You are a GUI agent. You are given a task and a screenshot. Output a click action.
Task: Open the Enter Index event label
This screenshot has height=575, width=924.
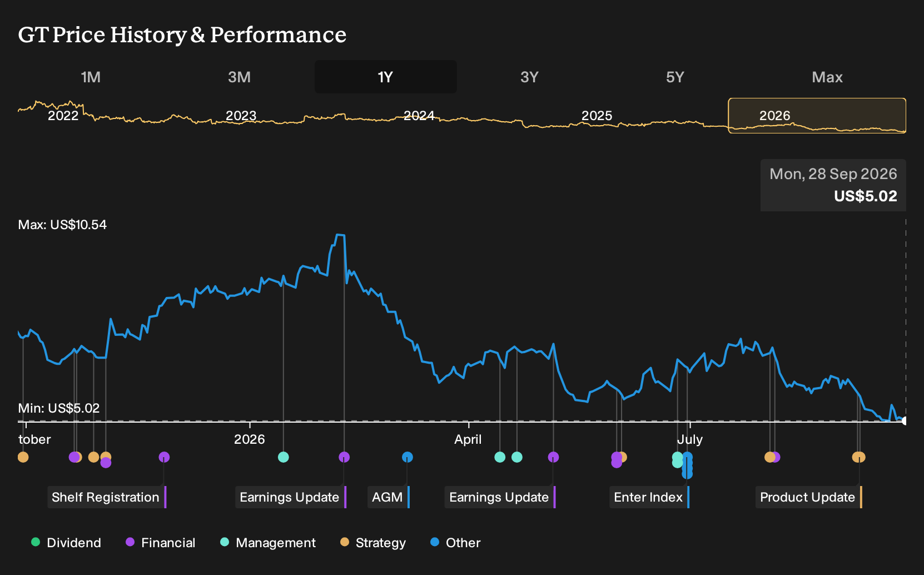(x=649, y=497)
